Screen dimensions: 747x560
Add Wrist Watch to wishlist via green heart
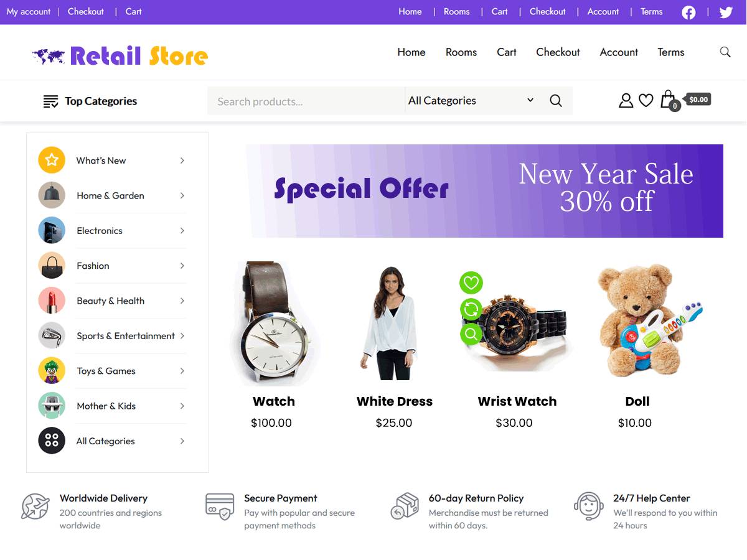pyautogui.click(x=471, y=283)
